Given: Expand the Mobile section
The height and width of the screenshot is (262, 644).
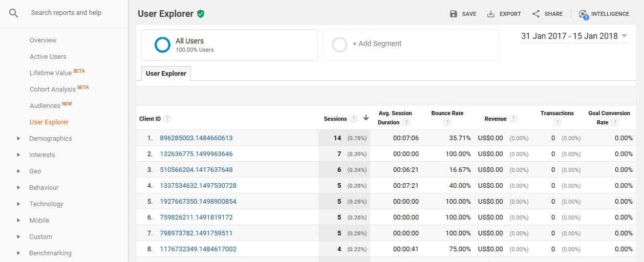Looking at the screenshot, I should (18, 220).
